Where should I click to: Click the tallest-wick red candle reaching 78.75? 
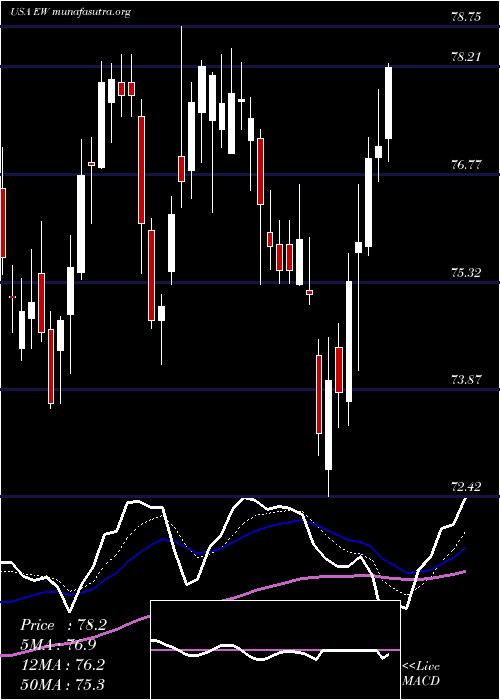pyautogui.click(x=181, y=117)
